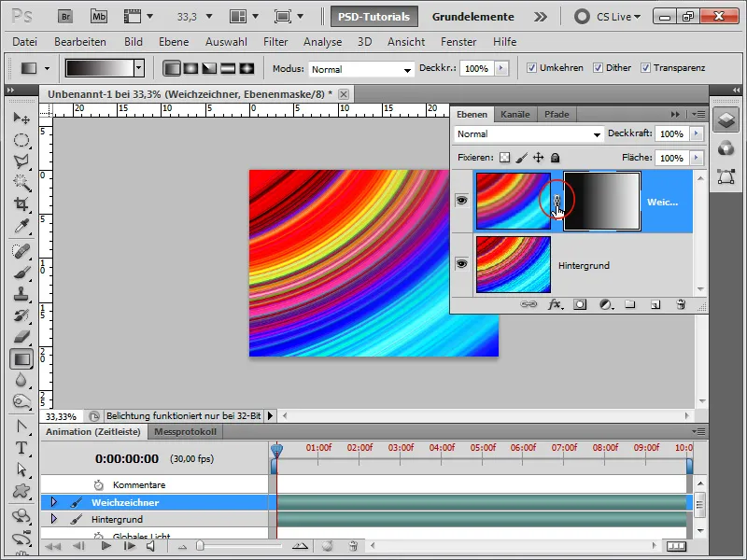The height and width of the screenshot is (560, 747).
Task: Expand Hintergrund track in timeline
Action: click(54, 519)
